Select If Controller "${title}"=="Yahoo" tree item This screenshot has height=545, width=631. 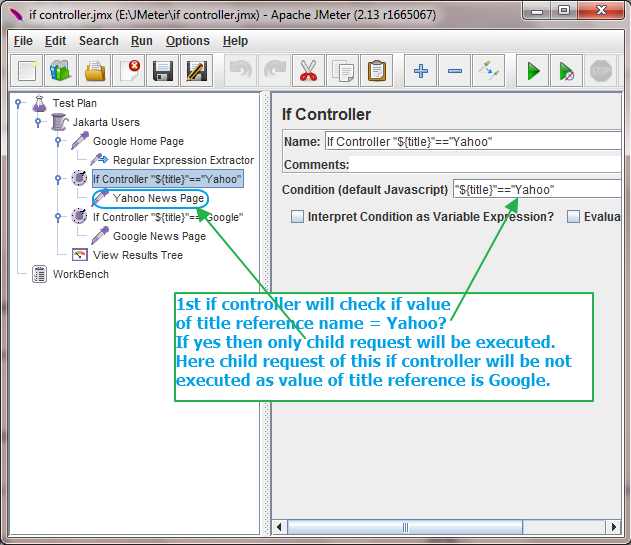pos(168,179)
